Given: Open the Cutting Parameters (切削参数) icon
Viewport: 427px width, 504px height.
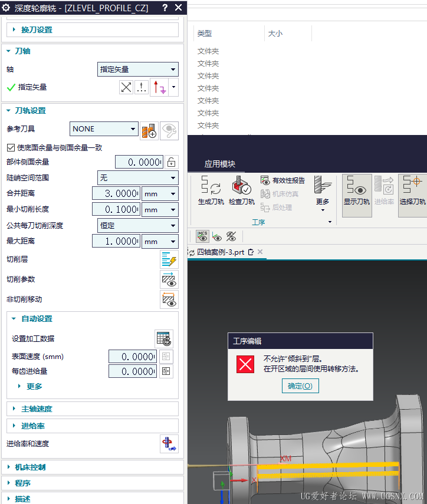Looking at the screenshot, I should click(169, 279).
